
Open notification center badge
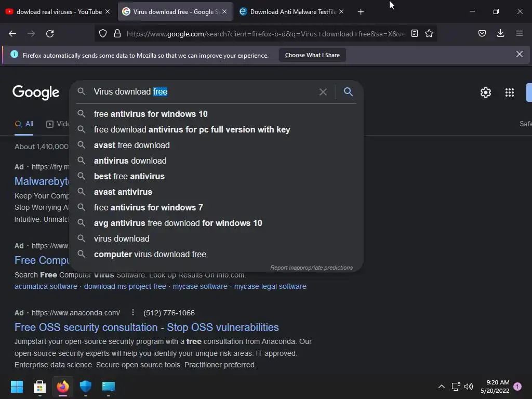pyautogui.click(x=517, y=387)
